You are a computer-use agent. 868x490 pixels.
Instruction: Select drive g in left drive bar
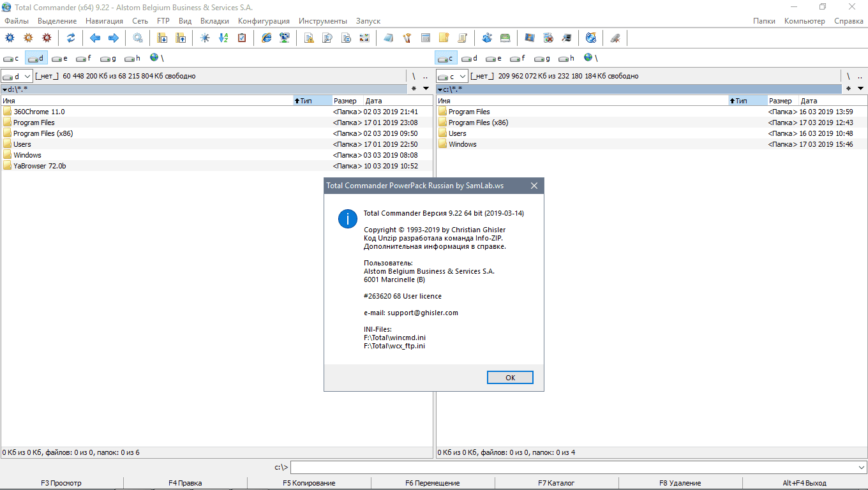[108, 58]
